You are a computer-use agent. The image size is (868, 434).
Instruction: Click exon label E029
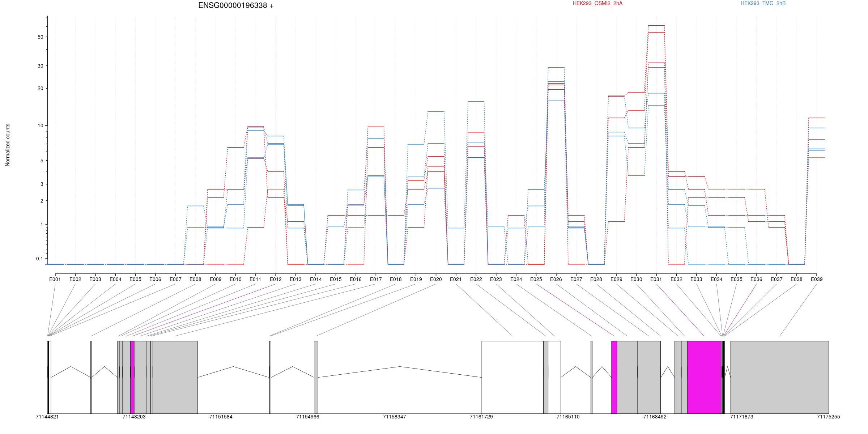point(616,279)
